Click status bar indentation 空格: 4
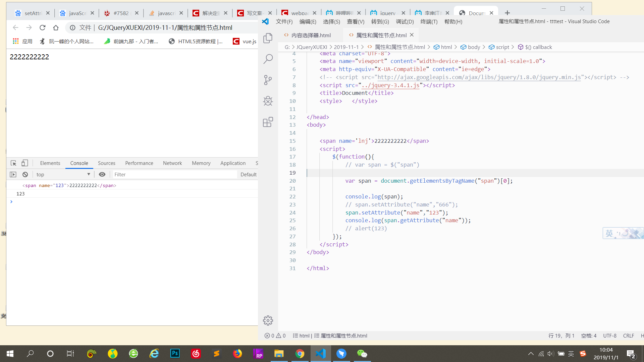This screenshot has height=362, width=644. 589,336
